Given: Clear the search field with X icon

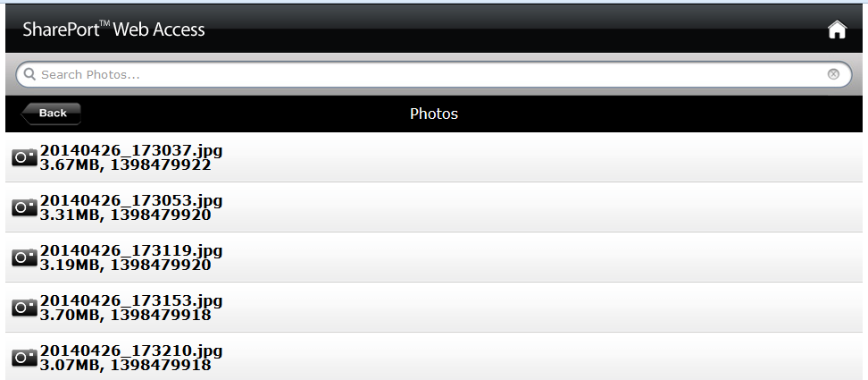Looking at the screenshot, I should point(833,74).
